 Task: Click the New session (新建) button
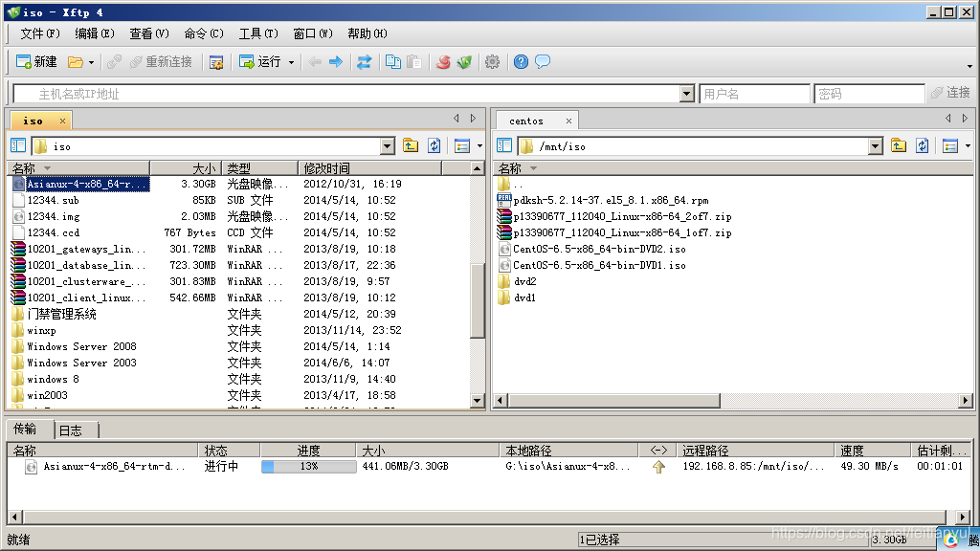(36, 62)
